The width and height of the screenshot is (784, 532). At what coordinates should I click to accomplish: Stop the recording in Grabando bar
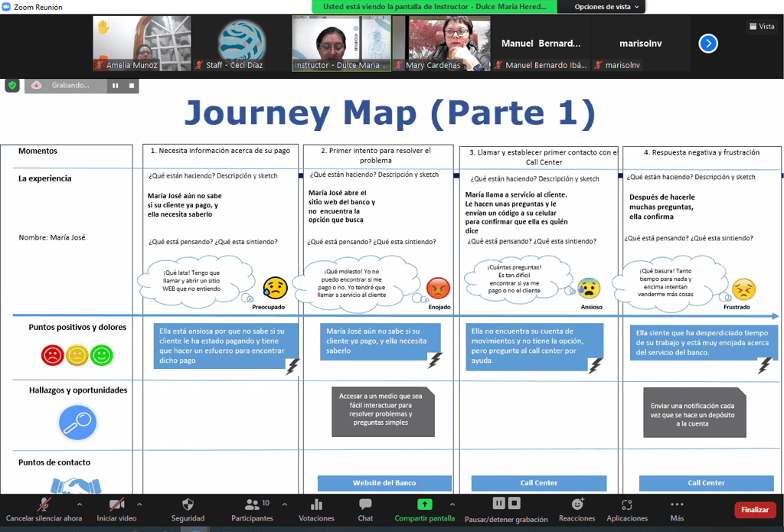(x=131, y=86)
